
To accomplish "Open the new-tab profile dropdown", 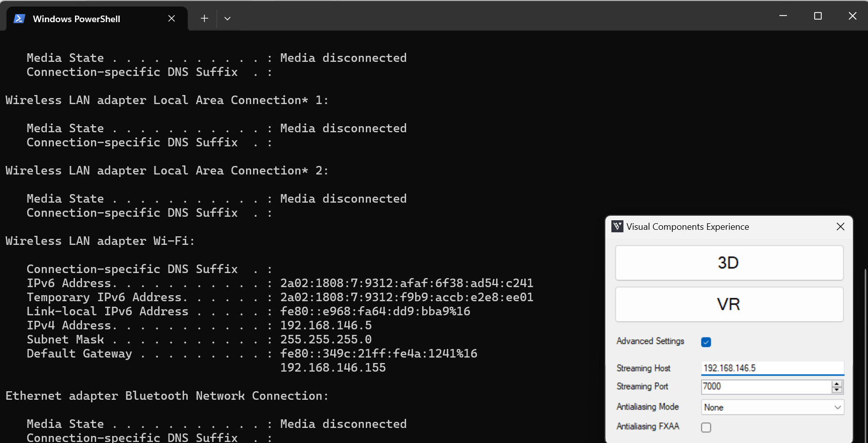I will click(x=227, y=19).
